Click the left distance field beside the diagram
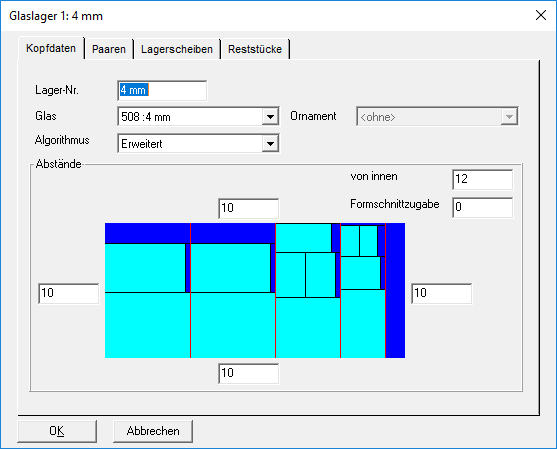Image resolution: width=557 pixels, height=449 pixels. pyautogui.click(x=69, y=293)
